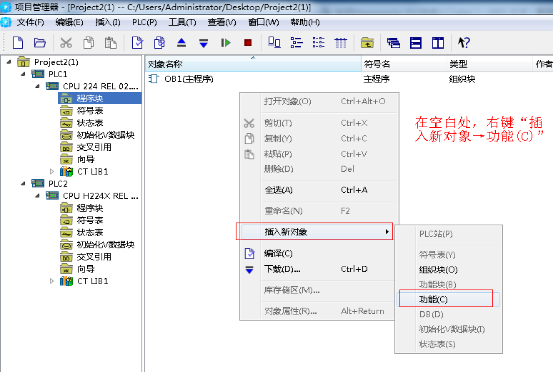Click the green Run PLC icon

click(226, 43)
